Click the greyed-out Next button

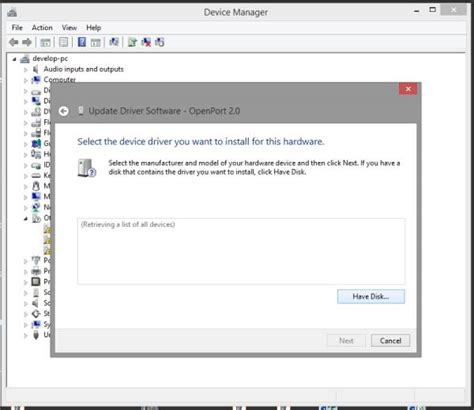346,341
